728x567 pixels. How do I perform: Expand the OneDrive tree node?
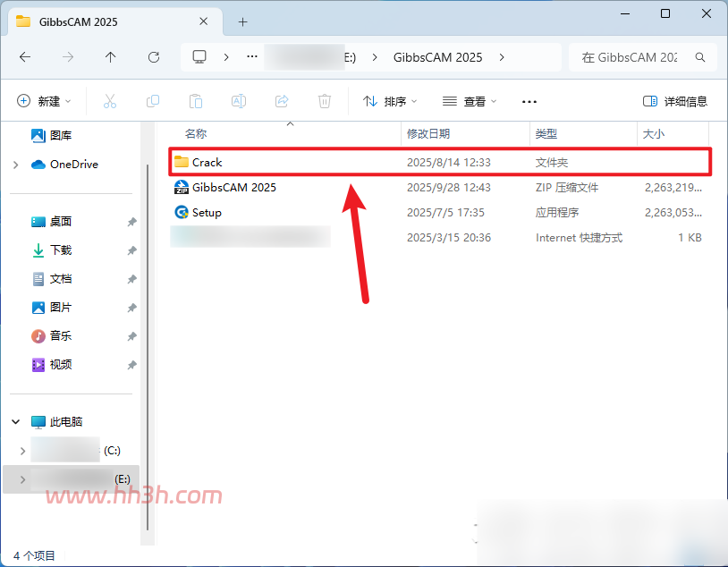pyautogui.click(x=16, y=165)
